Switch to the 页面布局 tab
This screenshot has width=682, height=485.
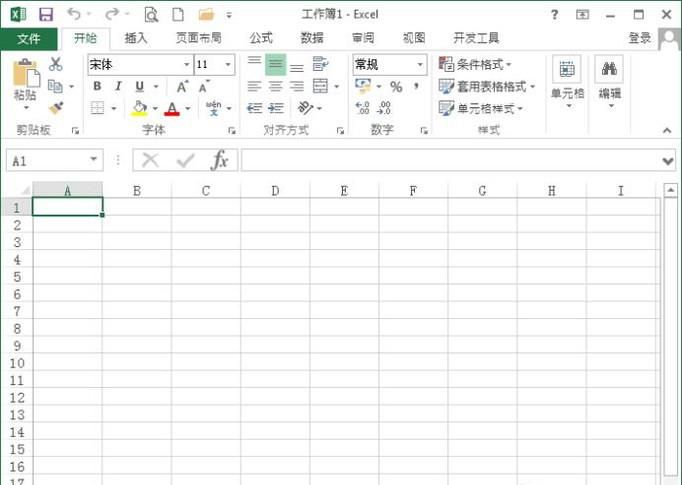(198, 38)
